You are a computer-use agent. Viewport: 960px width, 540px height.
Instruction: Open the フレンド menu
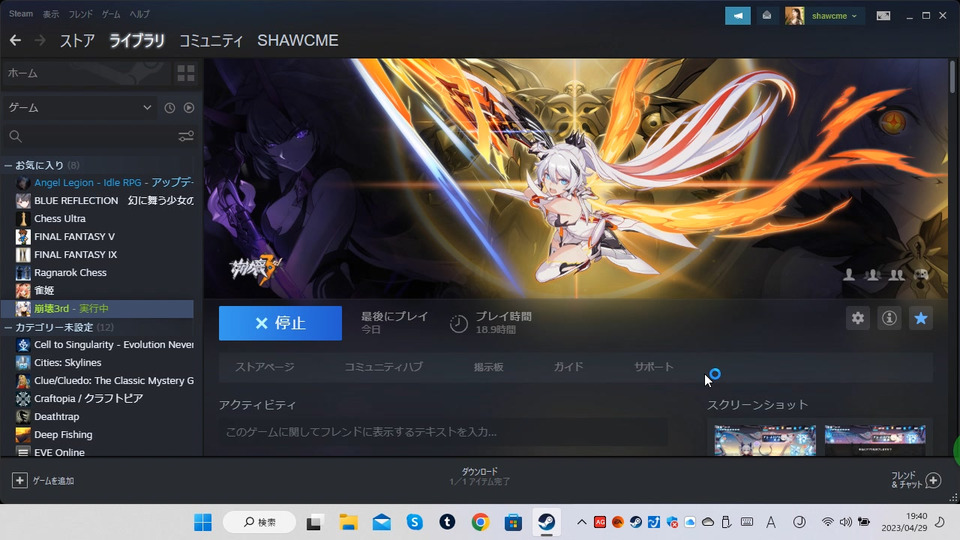click(80, 13)
